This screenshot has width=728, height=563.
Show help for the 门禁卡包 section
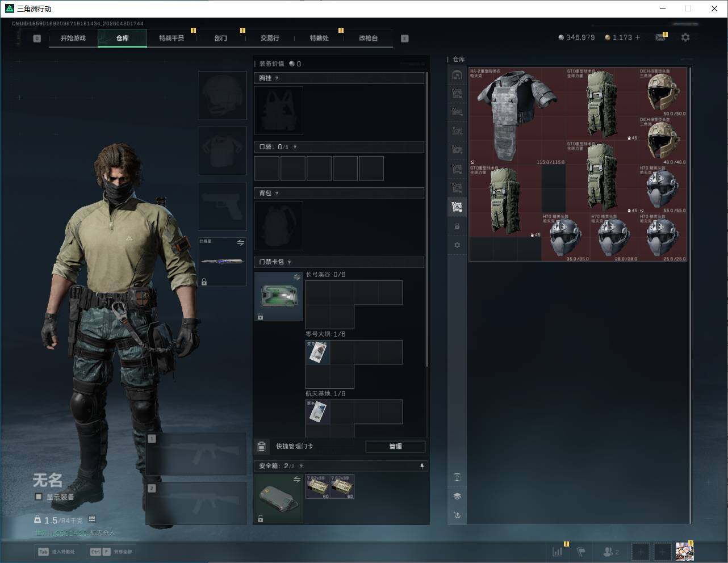pos(290,262)
